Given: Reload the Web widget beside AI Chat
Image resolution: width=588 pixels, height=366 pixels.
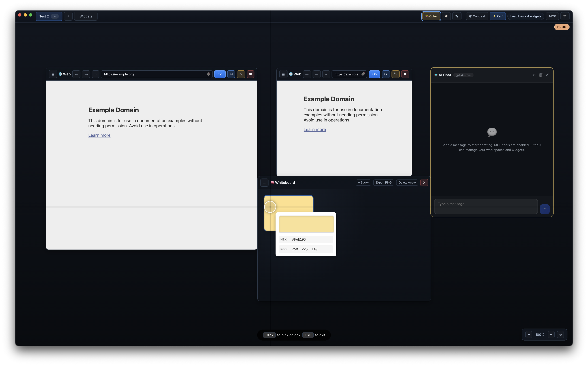Looking at the screenshot, I should 326,74.
